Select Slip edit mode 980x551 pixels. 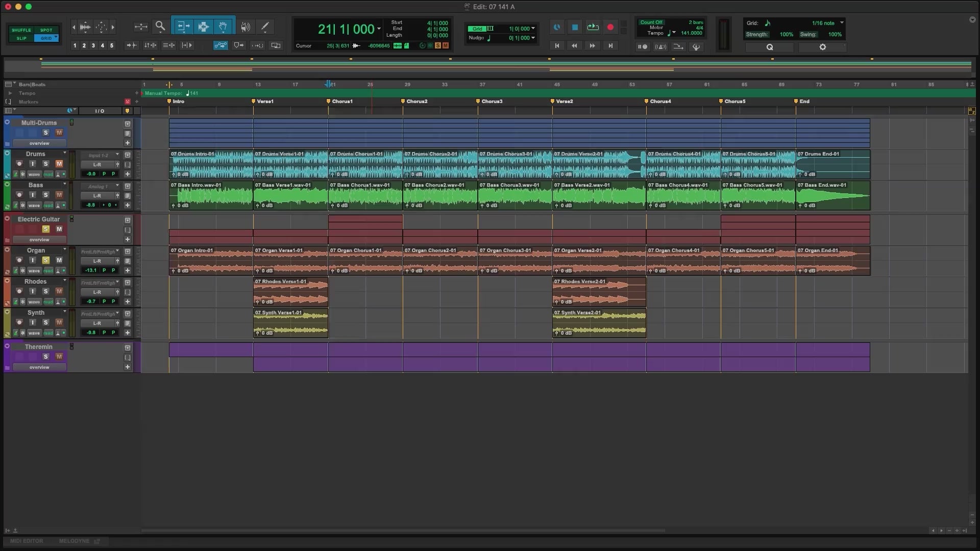coord(21,38)
